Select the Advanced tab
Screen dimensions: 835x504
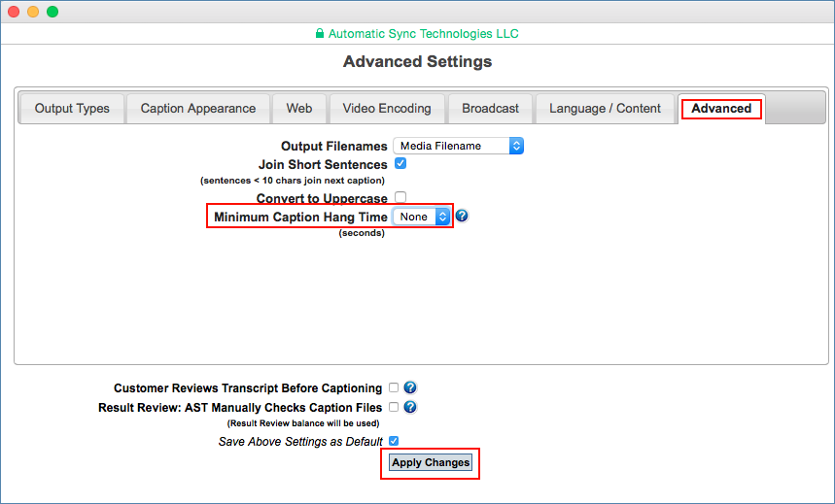pos(721,109)
